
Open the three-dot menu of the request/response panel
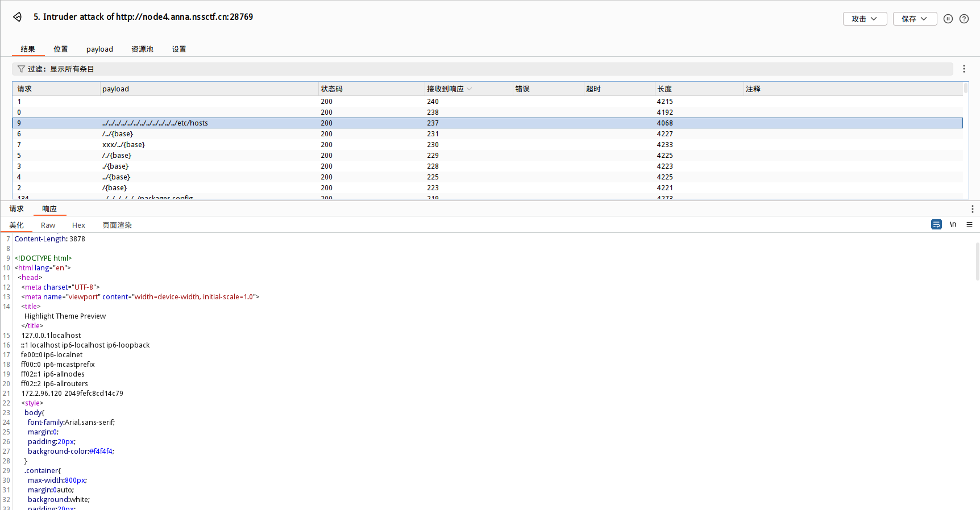pyautogui.click(x=973, y=209)
